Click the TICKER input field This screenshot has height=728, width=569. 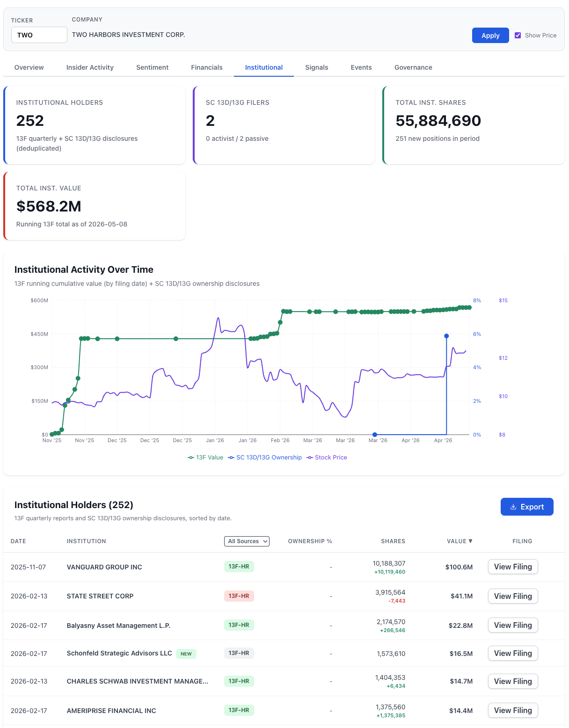tap(39, 35)
